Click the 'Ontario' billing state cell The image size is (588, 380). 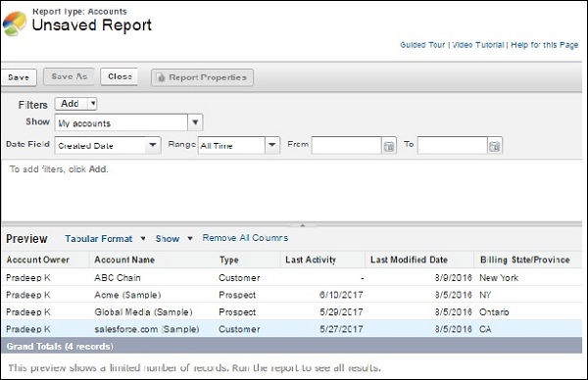[x=494, y=312]
